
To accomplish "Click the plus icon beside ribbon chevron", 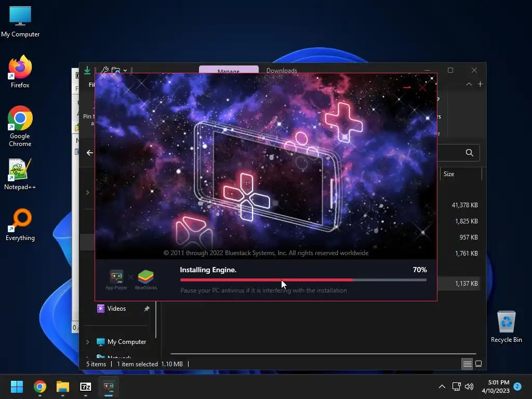I will [480, 84].
